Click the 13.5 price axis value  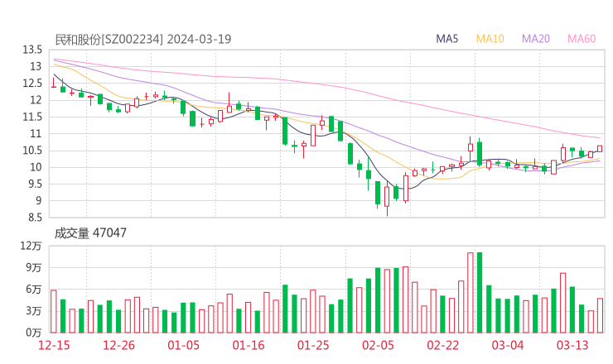(32, 50)
